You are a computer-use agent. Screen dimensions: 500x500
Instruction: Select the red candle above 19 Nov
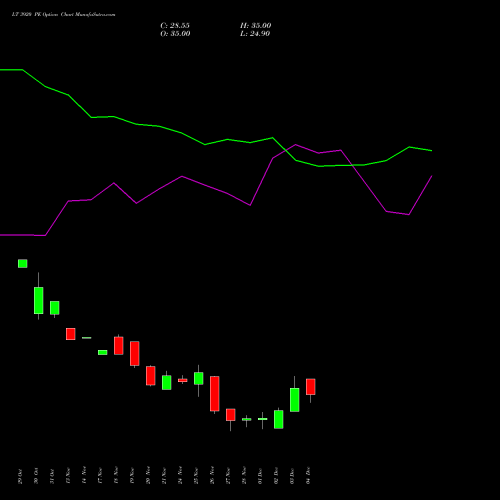(x=135, y=353)
